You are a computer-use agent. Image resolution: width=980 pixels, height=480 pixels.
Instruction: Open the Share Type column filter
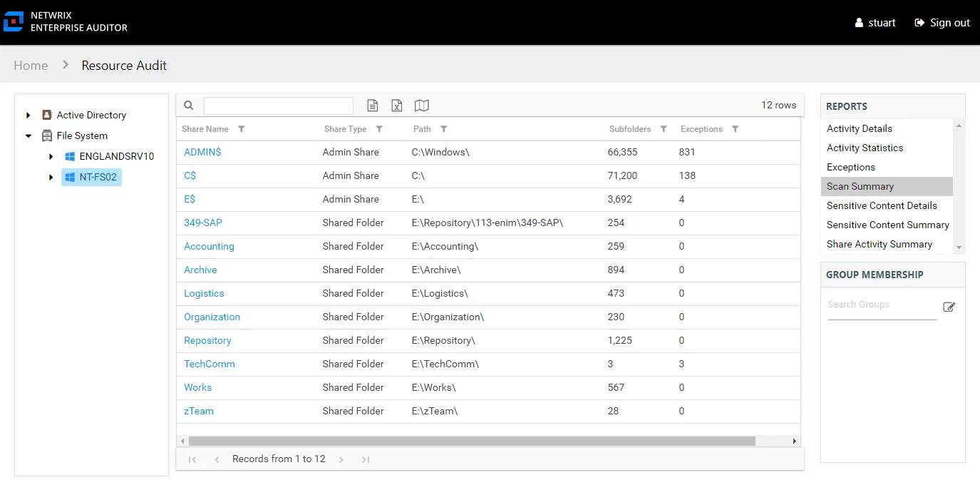[x=379, y=129]
